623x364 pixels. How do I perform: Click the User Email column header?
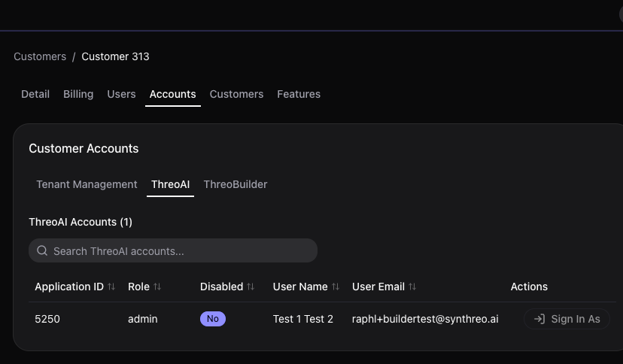(378, 287)
